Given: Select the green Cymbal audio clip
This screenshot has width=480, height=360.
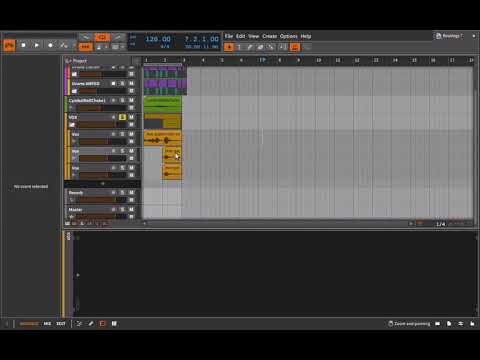Looking at the screenshot, I should 163,104.
